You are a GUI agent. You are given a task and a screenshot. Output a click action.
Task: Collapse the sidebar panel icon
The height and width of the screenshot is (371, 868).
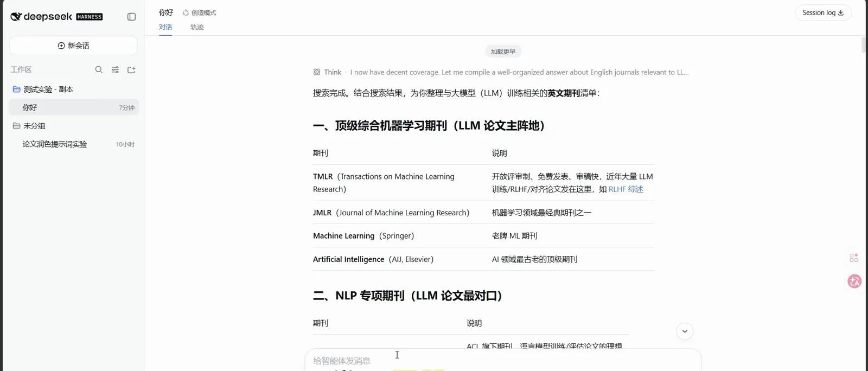pyautogui.click(x=131, y=17)
